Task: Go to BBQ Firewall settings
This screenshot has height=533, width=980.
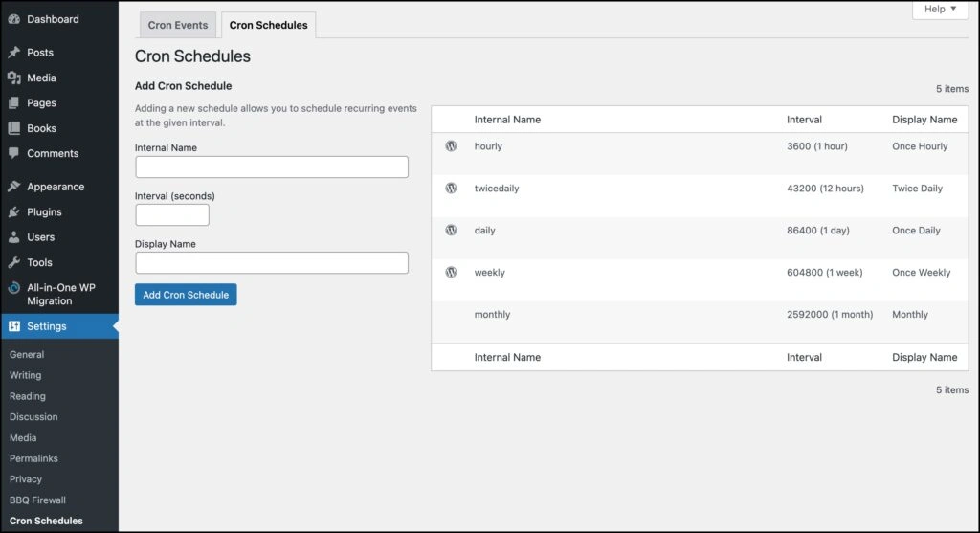Action: [x=37, y=500]
